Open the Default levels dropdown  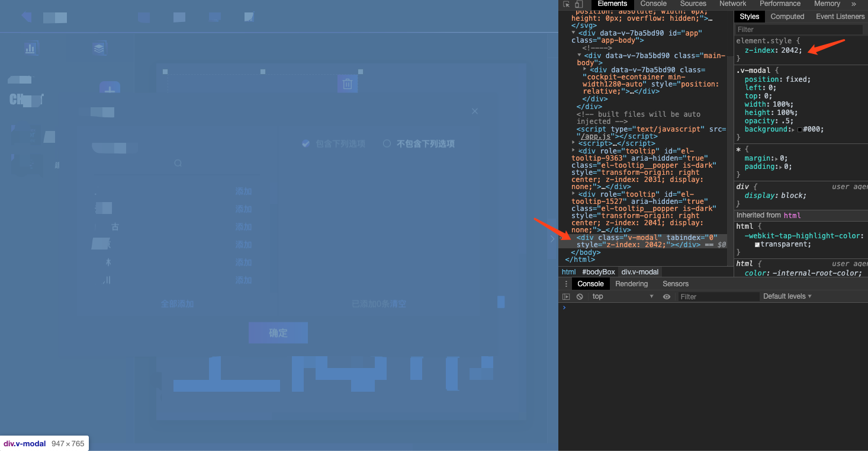(787, 296)
